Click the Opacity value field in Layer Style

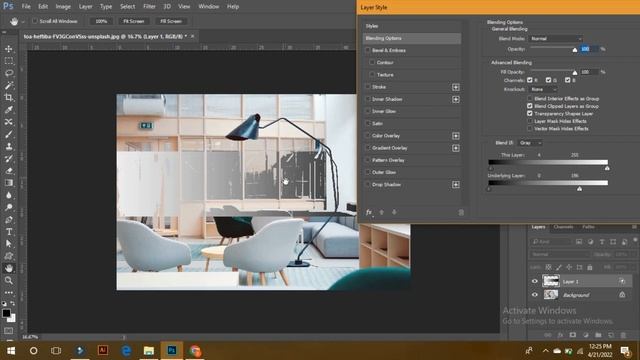[x=589, y=49]
